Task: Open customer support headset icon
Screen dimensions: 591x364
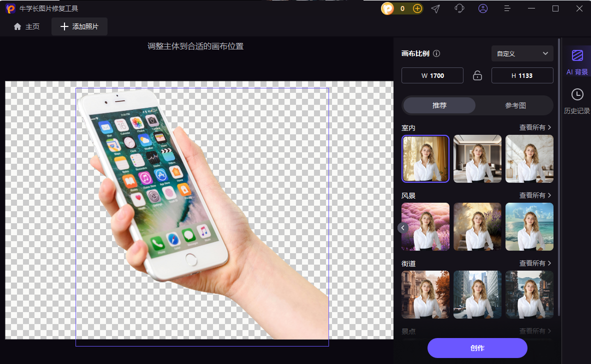Action: coord(459,8)
